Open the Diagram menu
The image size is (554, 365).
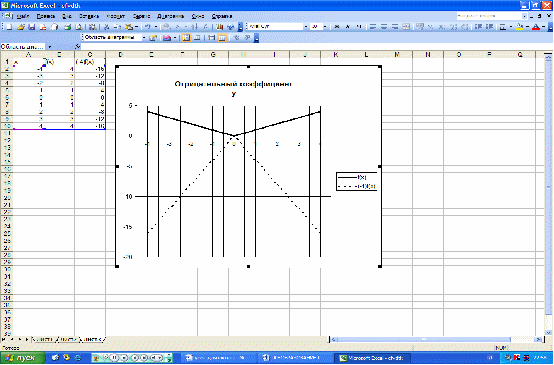(x=171, y=16)
